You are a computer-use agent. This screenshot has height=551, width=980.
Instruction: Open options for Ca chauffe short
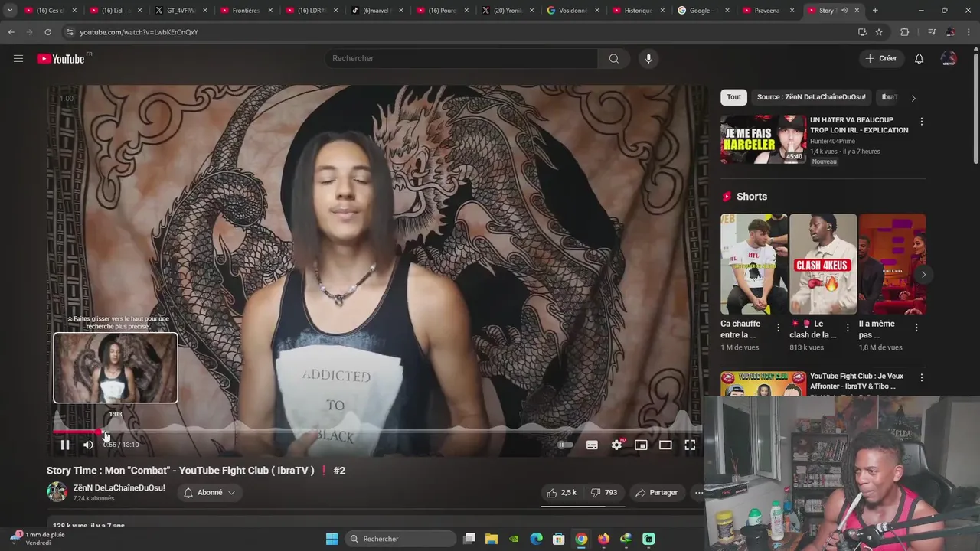tap(778, 328)
